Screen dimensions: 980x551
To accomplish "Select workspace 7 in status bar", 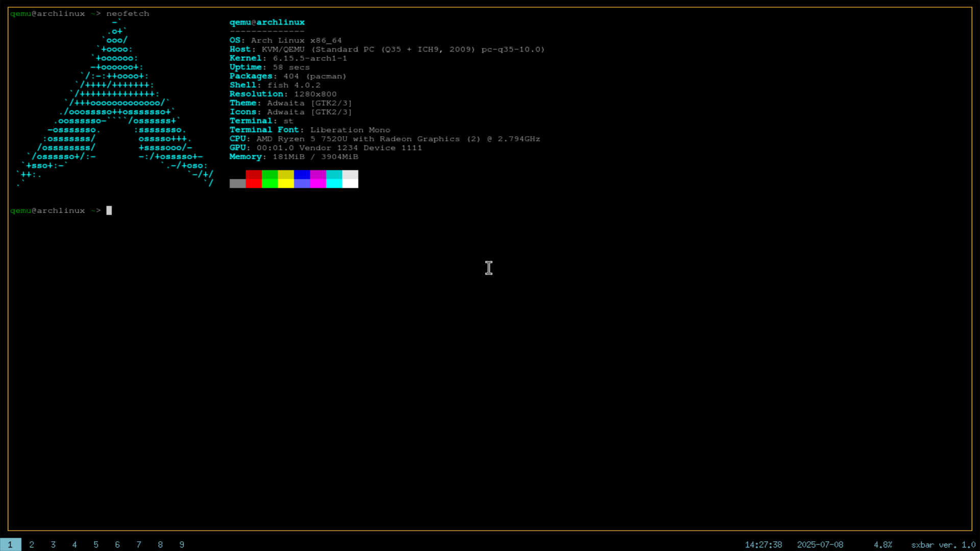I will [x=139, y=544].
